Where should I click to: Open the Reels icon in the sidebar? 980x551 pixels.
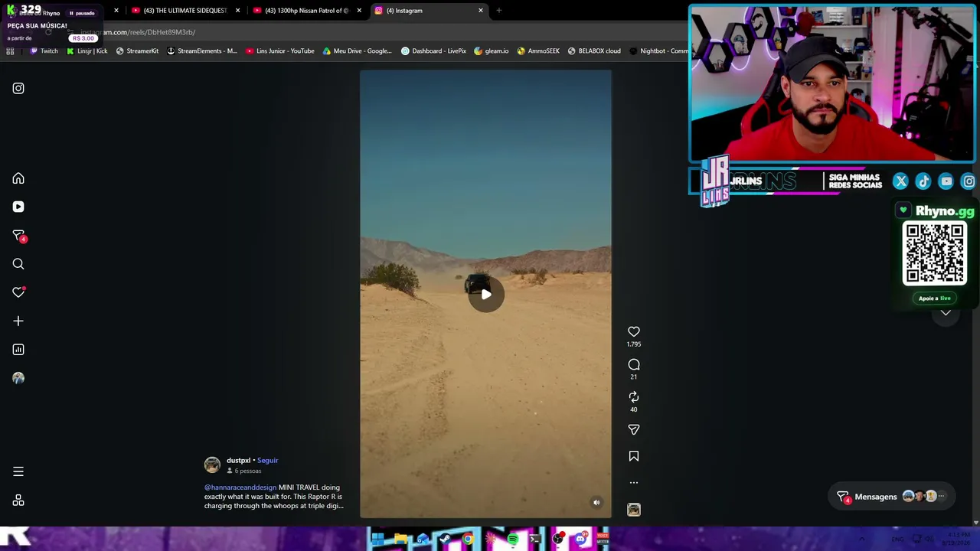[x=18, y=207]
